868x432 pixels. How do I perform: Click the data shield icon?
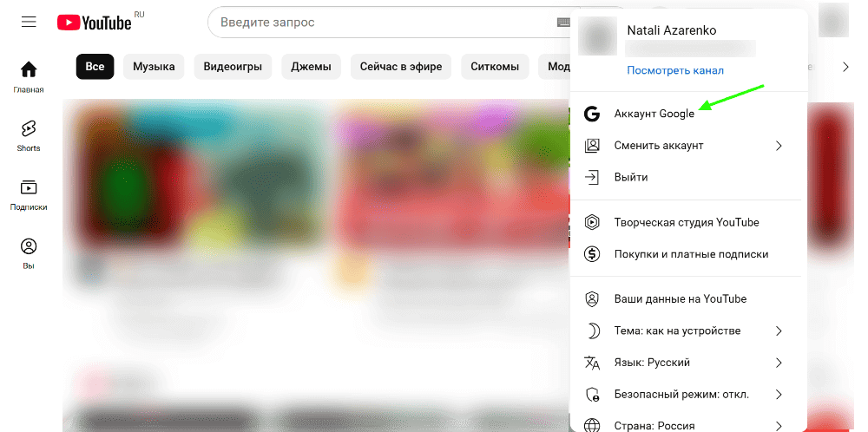[592, 299]
